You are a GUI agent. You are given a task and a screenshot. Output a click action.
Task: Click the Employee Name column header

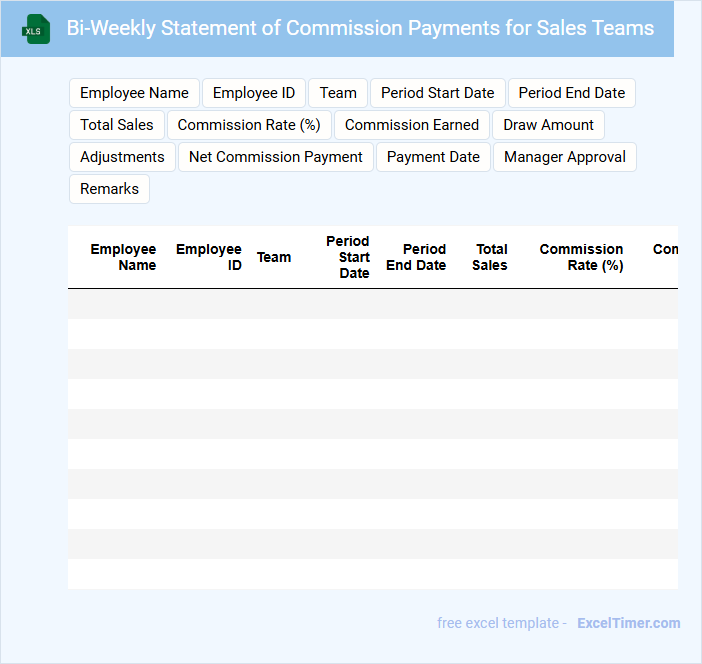click(123, 257)
